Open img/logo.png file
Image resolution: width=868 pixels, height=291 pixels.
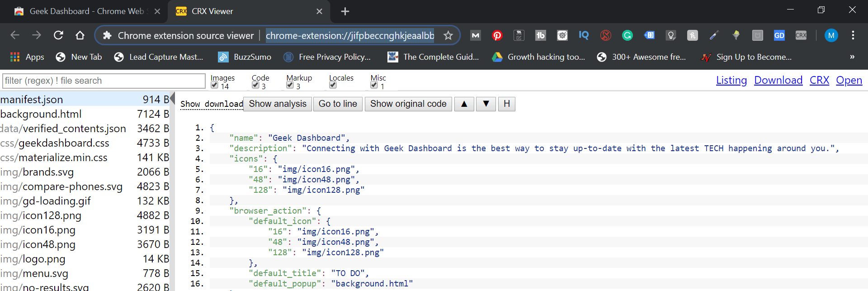click(85, 259)
